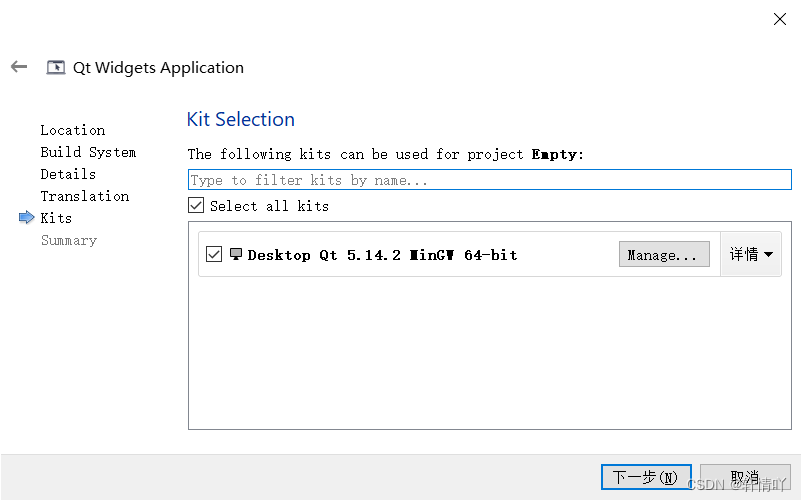This screenshot has width=802, height=501.
Task: Go back with the left arrow icon
Action: tap(19, 66)
